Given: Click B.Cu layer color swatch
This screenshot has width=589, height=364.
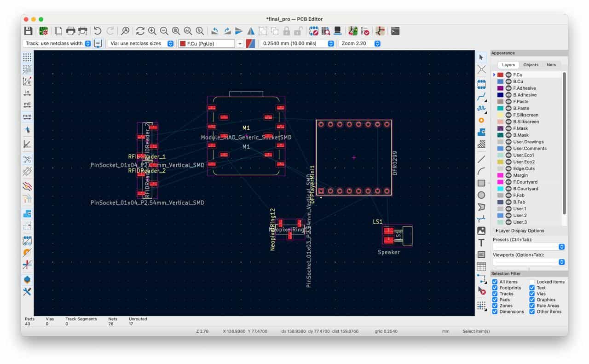Looking at the screenshot, I should 500,81.
